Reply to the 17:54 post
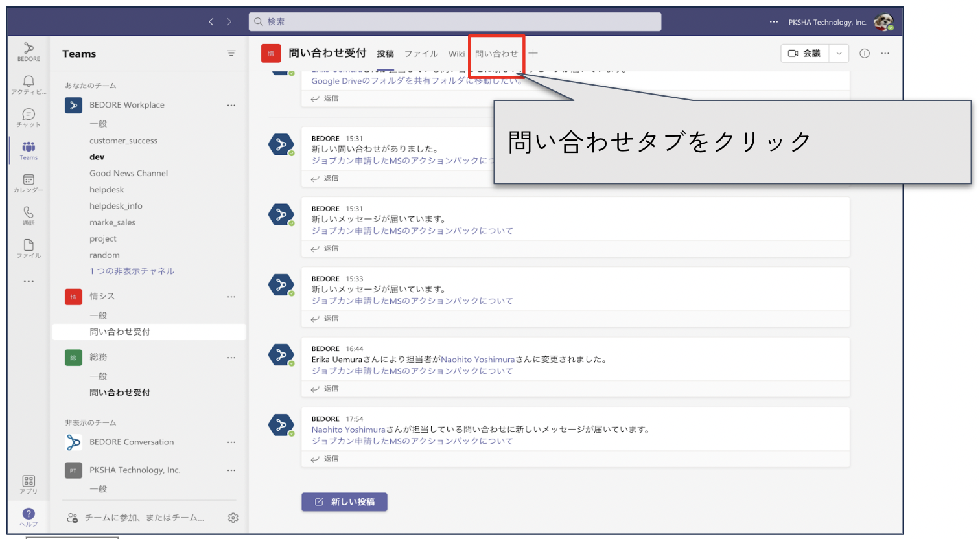Screen dimensions: 980x539 tap(325, 459)
